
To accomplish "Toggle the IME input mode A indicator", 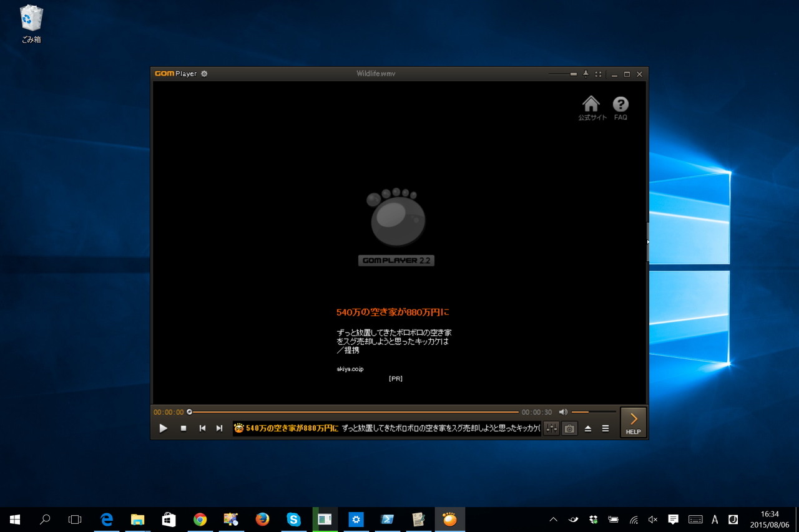I will tap(715, 520).
